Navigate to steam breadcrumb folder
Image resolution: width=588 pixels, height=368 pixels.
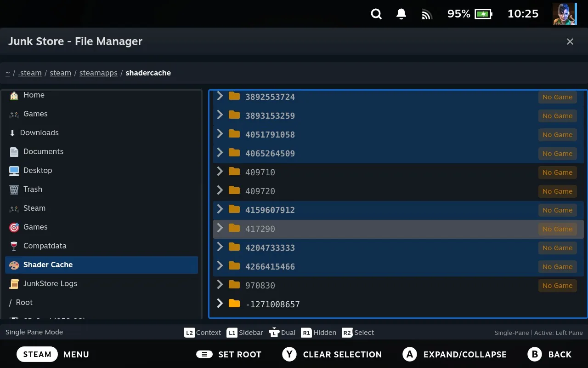pos(60,73)
